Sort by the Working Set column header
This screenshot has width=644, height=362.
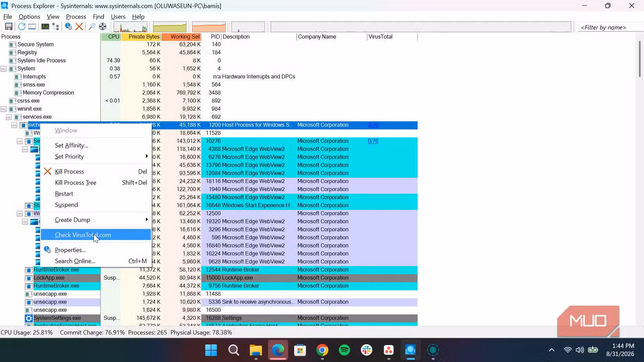coord(181,37)
